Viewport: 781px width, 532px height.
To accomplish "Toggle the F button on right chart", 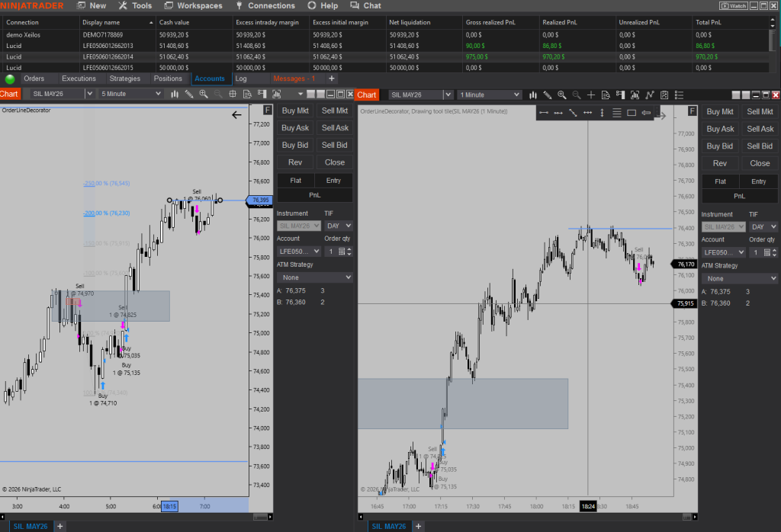I will click(x=693, y=111).
